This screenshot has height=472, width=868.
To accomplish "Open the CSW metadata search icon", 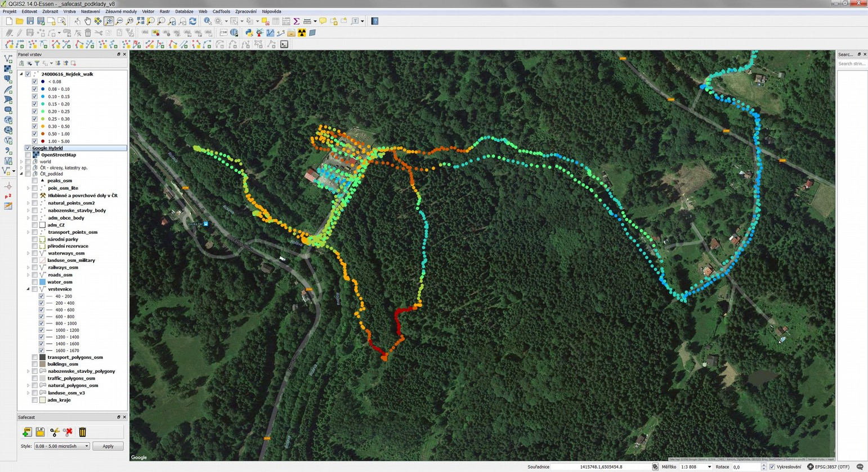I will pyautogui.click(x=223, y=33).
